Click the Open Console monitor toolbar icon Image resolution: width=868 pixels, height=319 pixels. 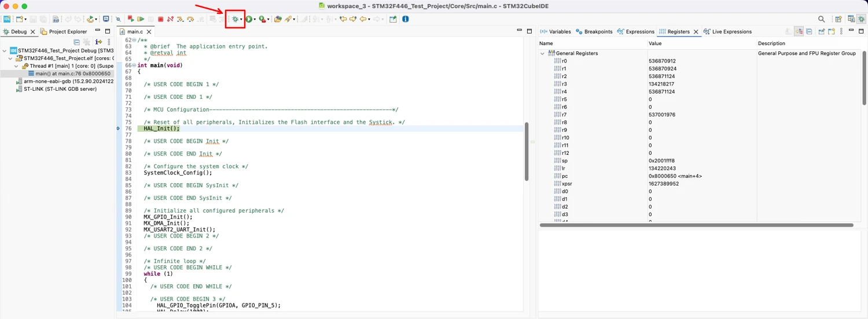click(106, 19)
